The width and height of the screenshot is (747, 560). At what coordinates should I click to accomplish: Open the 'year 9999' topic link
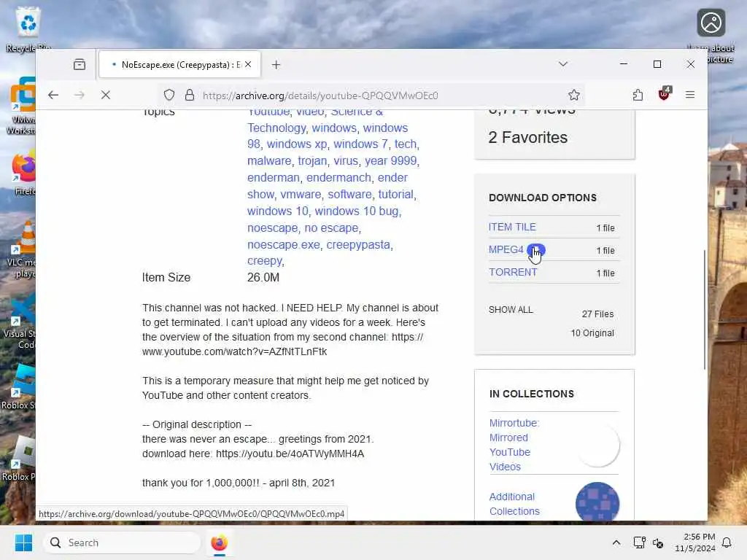click(391, 161)
